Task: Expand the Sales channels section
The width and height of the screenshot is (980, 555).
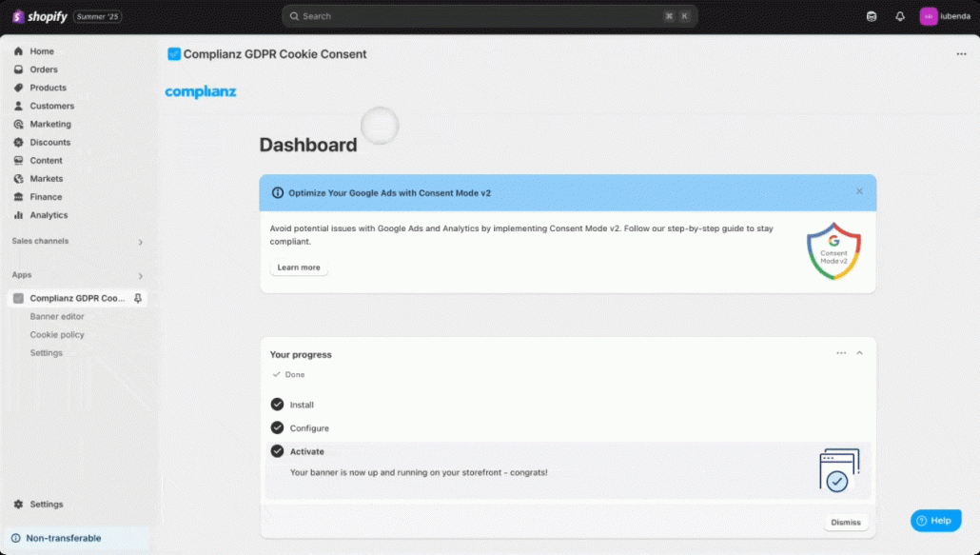Action: click(141, 242)
